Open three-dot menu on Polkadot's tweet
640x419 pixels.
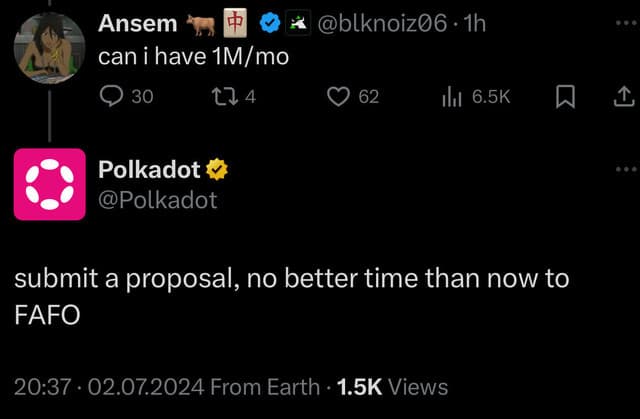[626, 169]
